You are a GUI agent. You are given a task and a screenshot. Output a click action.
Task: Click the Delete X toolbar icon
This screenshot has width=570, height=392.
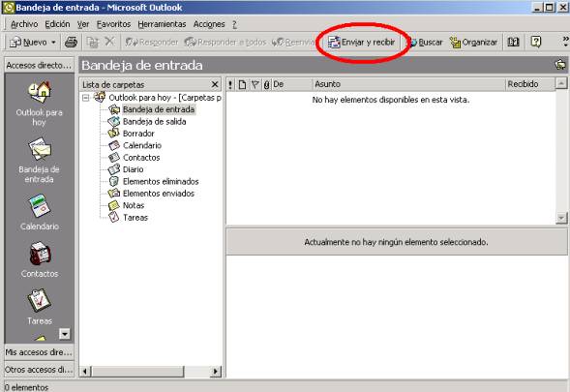(x=109, y=42)
